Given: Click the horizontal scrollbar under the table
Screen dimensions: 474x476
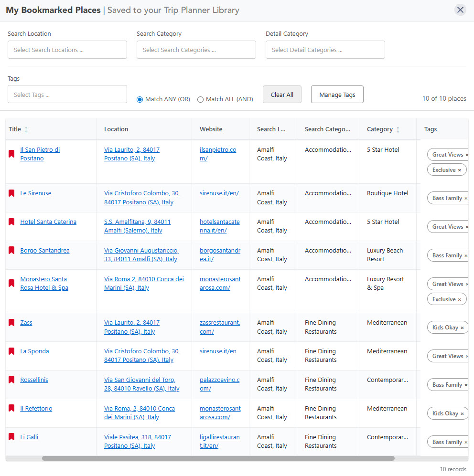Looking at the screenshot, I should pyautogui.click(x=218, y=458).
